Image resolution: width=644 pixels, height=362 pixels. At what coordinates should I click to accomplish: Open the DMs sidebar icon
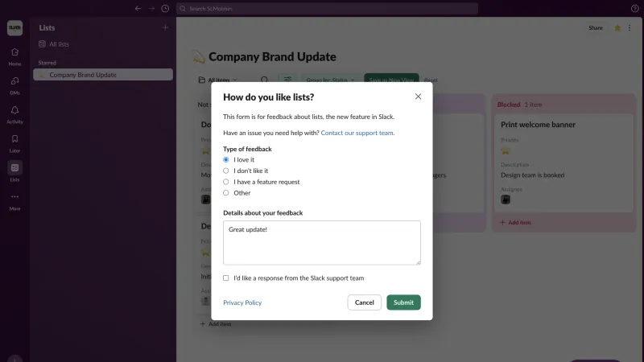14,81
